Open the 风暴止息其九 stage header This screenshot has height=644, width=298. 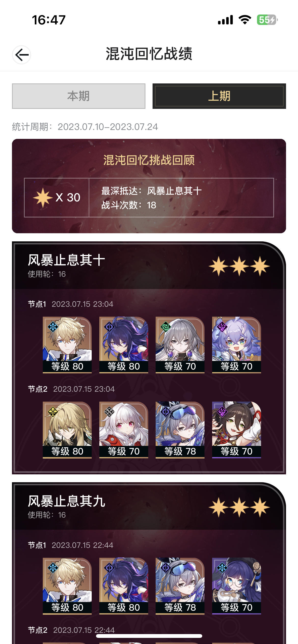(x=149, y=507)
